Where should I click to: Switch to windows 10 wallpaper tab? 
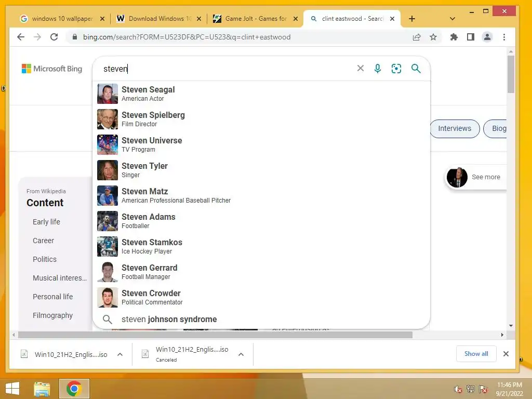click(x=62, y=19)
